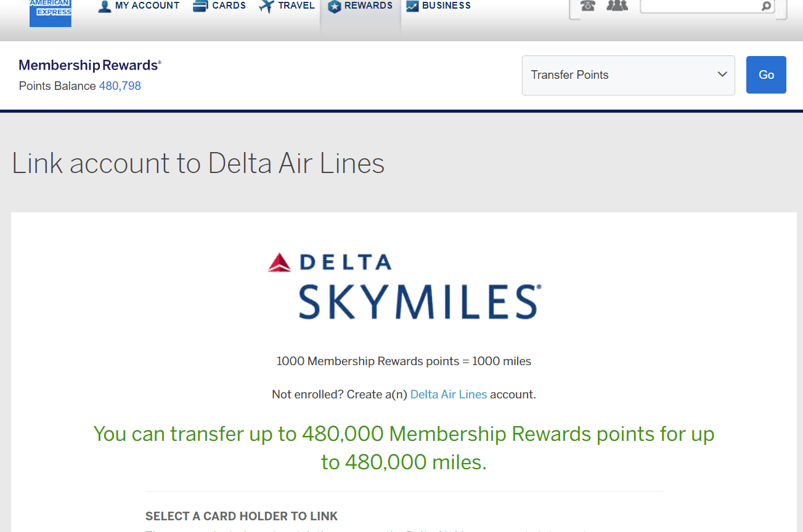Open the MY ACCOUNT menu label
This screenshot has height=532, width=803.
[x=147, y=6]
